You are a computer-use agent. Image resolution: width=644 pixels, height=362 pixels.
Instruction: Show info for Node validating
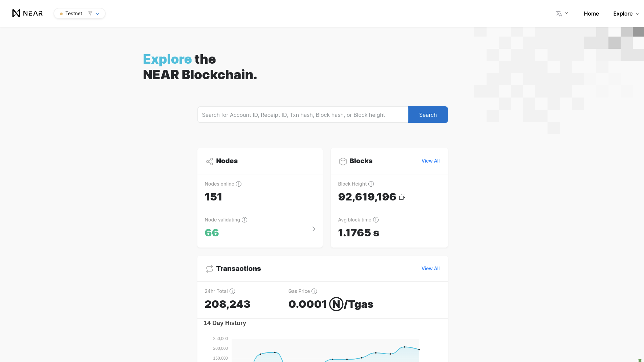click(244, 220)
